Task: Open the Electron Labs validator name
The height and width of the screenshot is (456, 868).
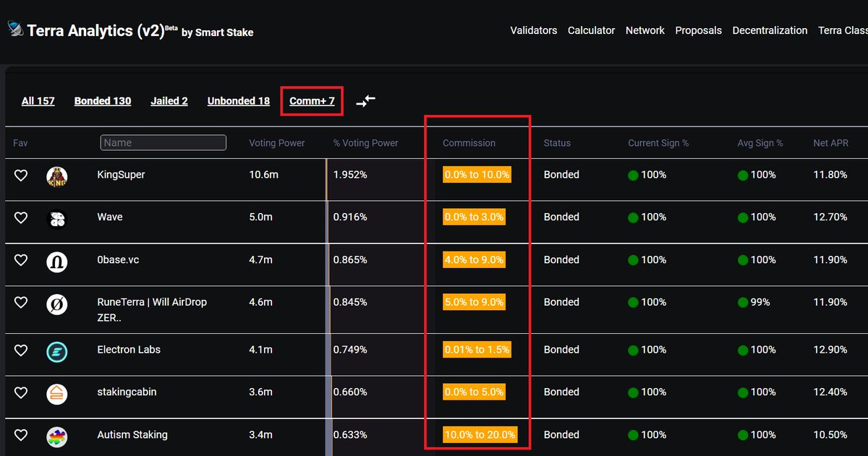Action: coord(129,349)
